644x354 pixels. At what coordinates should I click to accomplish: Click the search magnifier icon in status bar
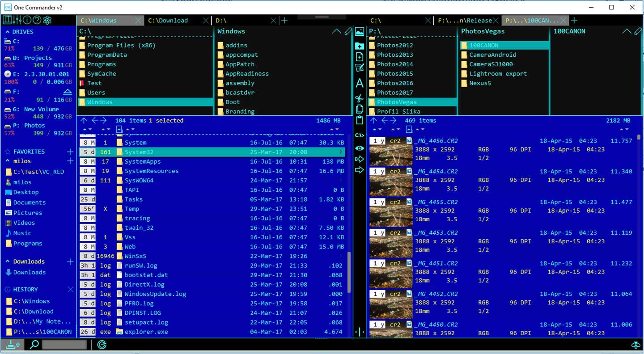[34, 345]
